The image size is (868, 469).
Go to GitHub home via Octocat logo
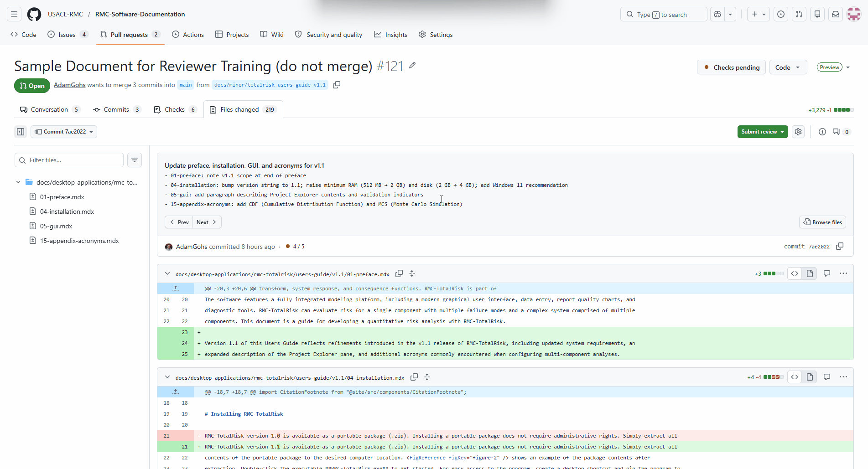[x=34, y=14]
